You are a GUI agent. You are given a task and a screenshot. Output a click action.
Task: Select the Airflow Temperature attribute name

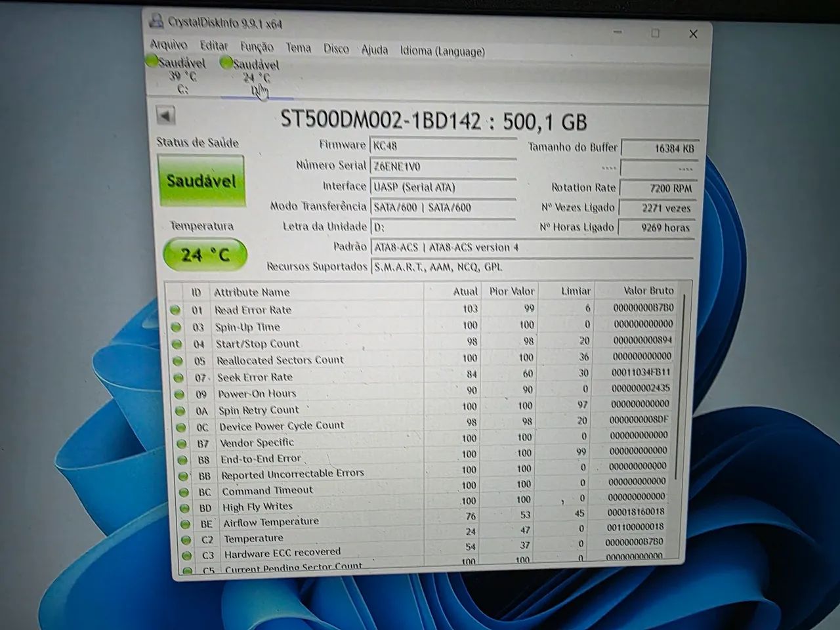(x=271, y=522)
